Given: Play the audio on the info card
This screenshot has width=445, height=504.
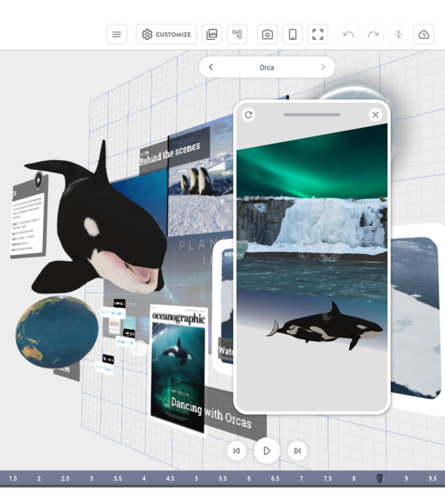Looking at the screenshot, I should click(38, 180).
